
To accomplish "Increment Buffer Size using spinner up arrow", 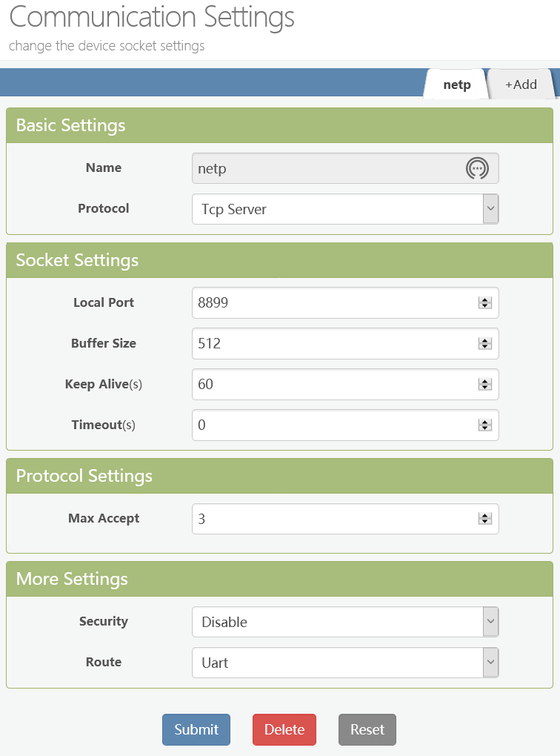I will pyautogui.click(x=485, y=340).
